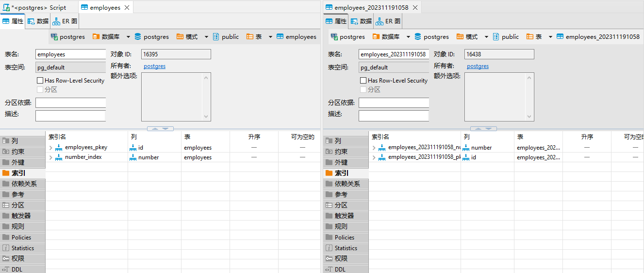Viewport: 644px width, 273px height.
Task: Open 规则 section in right panel sidebar
Action: [x=346, y=226]
